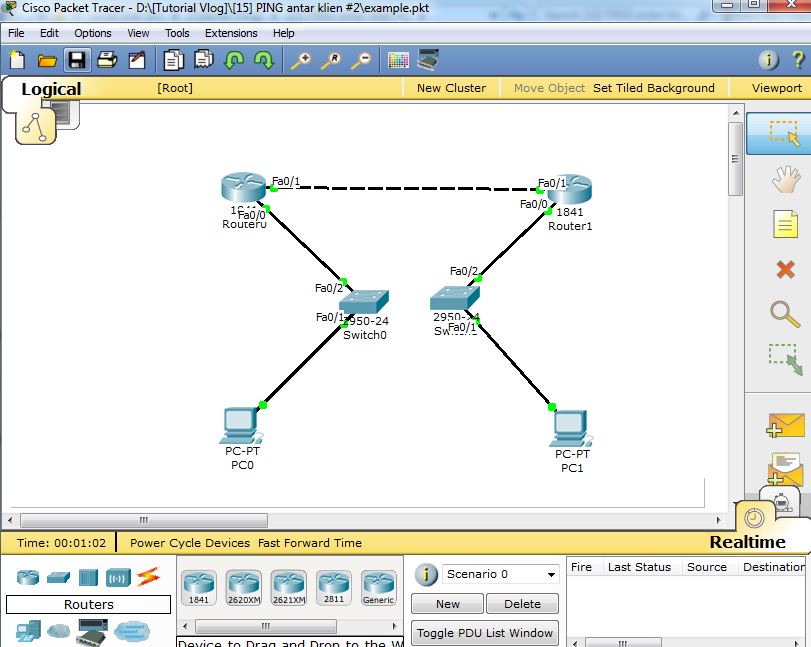
Task: Open the Options menu
Action: click(93, 33)
